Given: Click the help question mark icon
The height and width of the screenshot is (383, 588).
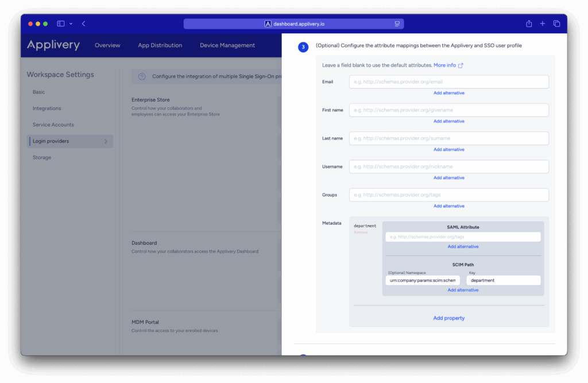Looking at the screenshot, I should 141,76.
